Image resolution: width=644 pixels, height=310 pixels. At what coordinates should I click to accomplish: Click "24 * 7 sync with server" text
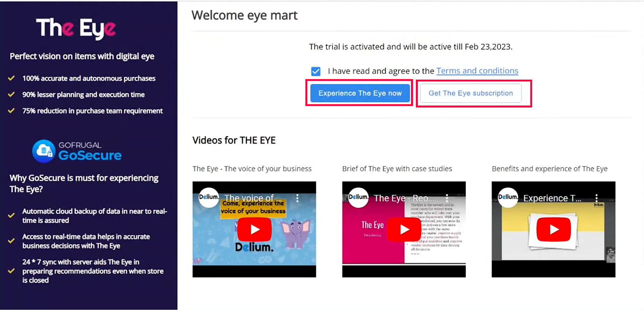click(93, 271)
